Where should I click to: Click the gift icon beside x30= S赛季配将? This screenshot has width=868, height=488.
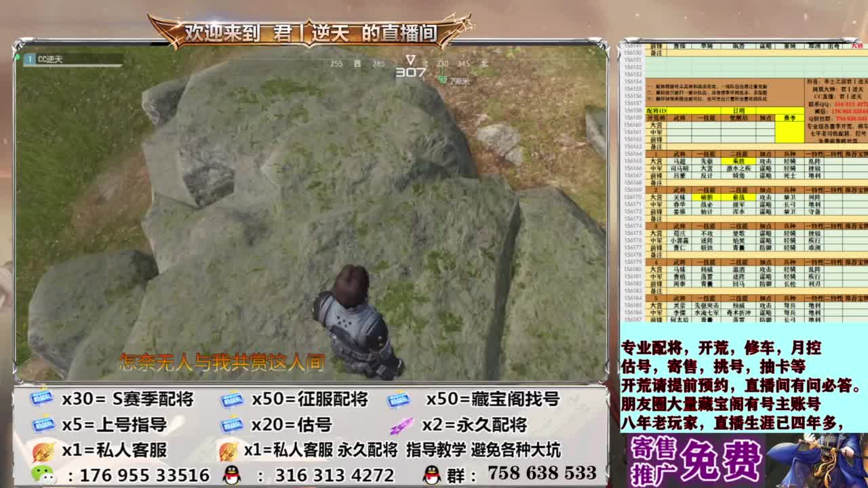click(x=42, y=399)
